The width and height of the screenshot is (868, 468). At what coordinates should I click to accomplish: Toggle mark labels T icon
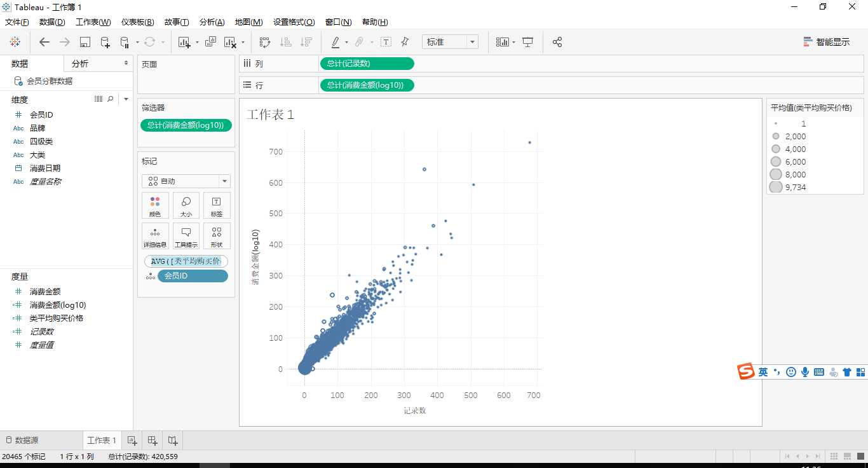(386, 42)
